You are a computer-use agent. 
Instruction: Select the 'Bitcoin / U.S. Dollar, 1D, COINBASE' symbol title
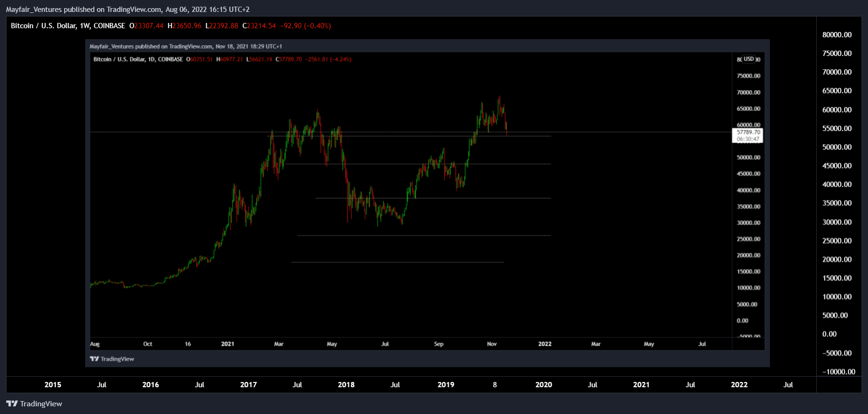point(138,59)
